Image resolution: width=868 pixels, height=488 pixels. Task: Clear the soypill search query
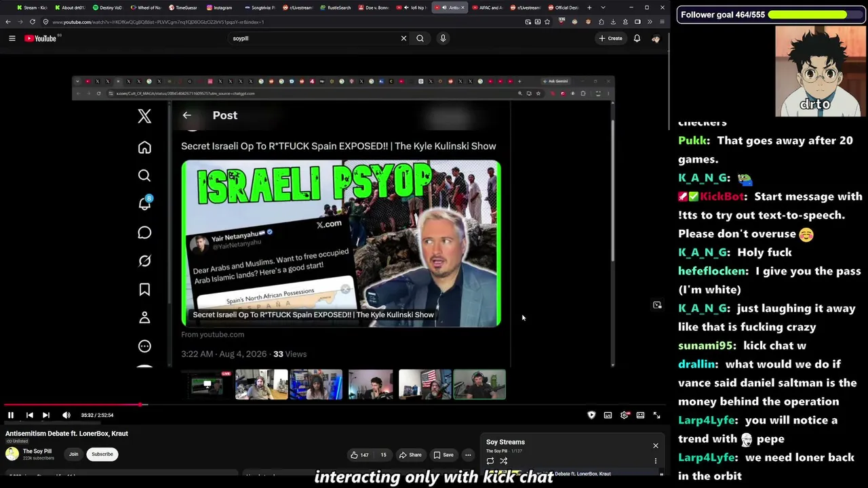[403, 39]
